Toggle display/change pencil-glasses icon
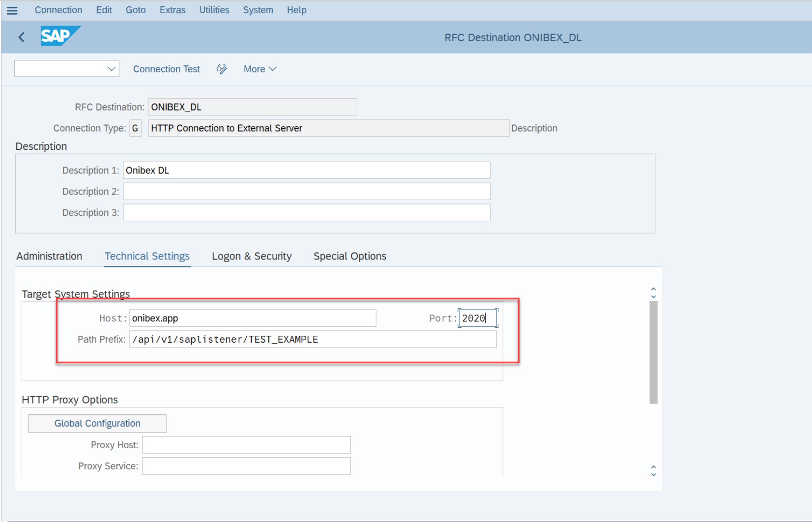 [x=222, y=69]
